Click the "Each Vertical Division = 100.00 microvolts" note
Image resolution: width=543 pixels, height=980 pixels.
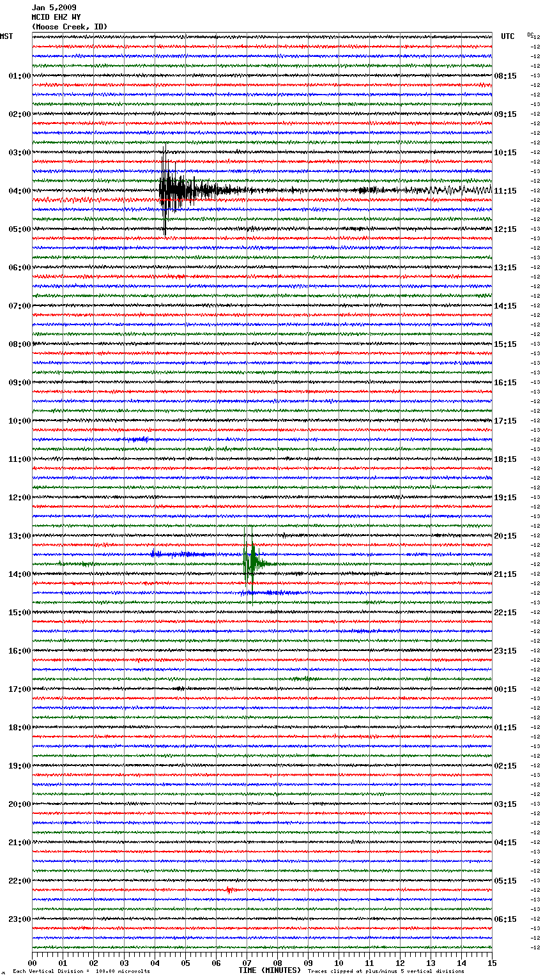(81, 972)
